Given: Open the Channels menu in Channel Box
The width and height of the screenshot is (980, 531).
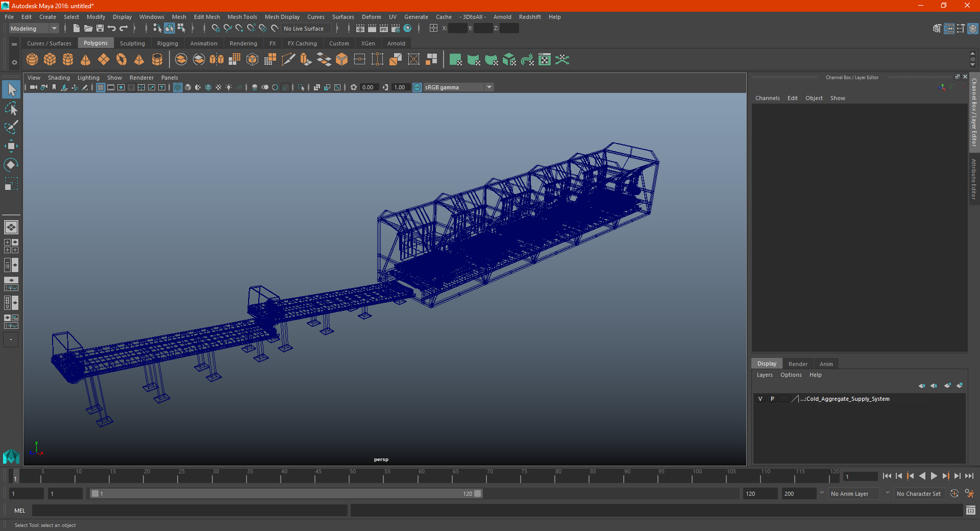Looking at the screenshot, I should tap(767, 98).
